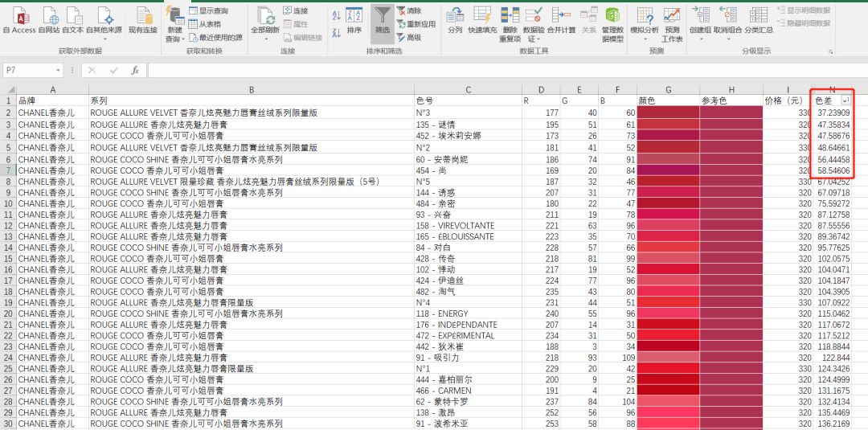Select the 色差 value 122.844
The height and width of the screenshot is (430, 868).
pos(832,358)
